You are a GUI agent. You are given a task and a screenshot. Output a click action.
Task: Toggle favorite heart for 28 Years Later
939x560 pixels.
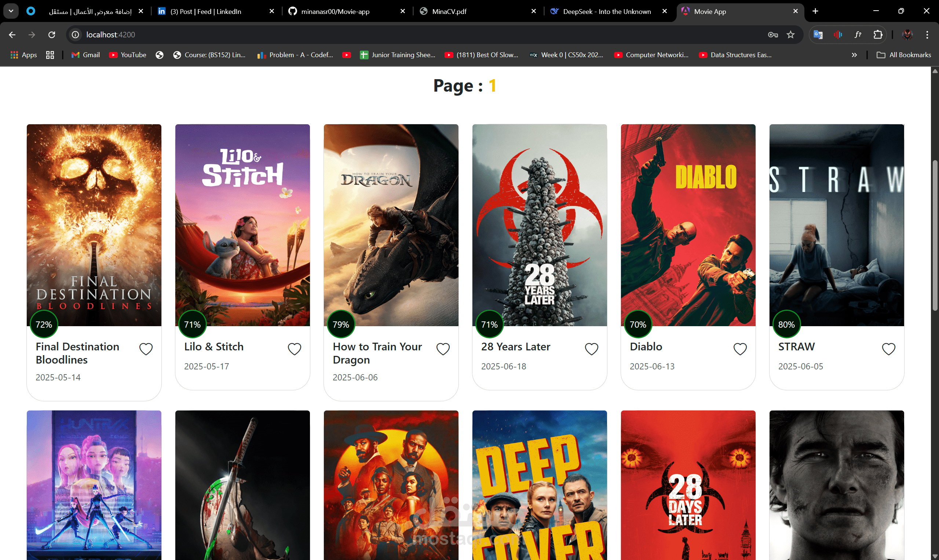click(591, 349)
